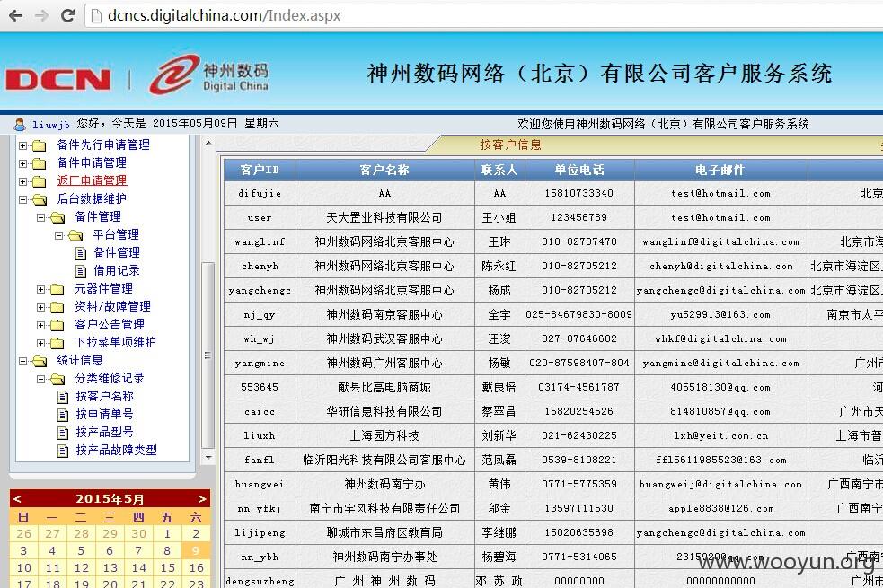Image resolution: width=883 pixels, height=588 pixels.
Task: Click contact name 蔡翠昌
Action: [499, 411]
